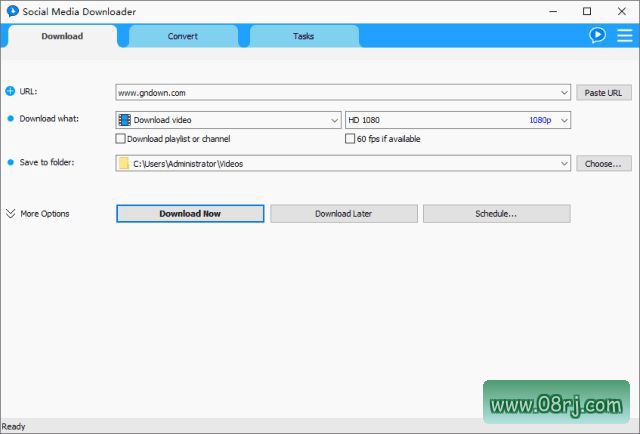Image resolution: width=640 pixels, height=434 pixels.
Task: Click the yellow folder icon in save path
Action: pyautogui.click(x=124, y=163)
